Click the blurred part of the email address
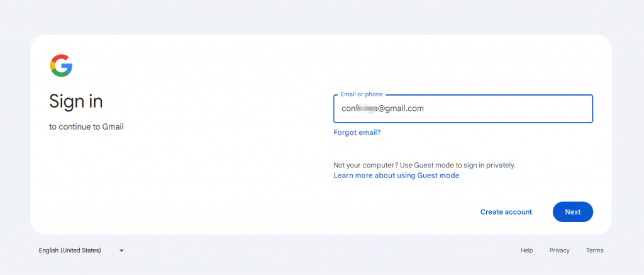 tap(366, 108)
